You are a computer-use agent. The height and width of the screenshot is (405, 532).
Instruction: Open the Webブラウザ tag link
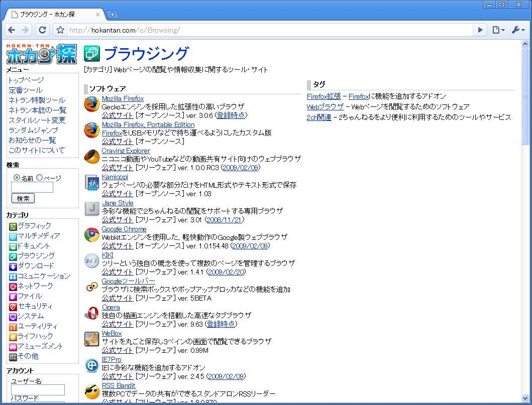[325, 107]
